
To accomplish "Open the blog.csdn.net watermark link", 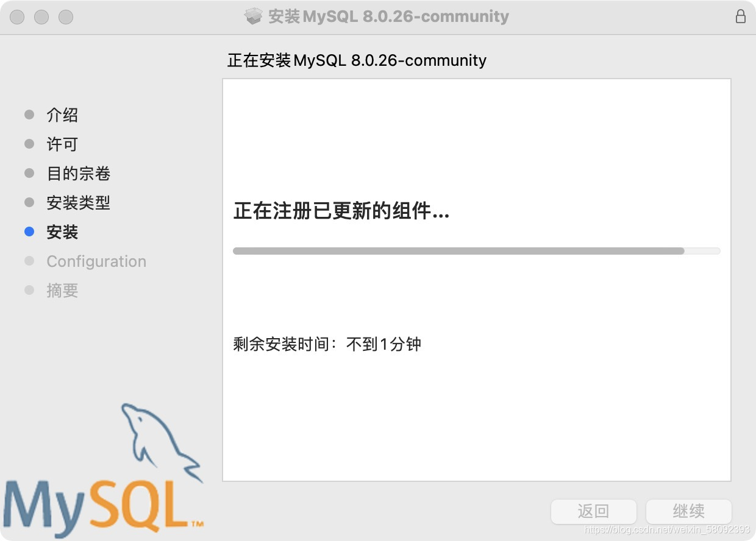I will tap(667, 530).
